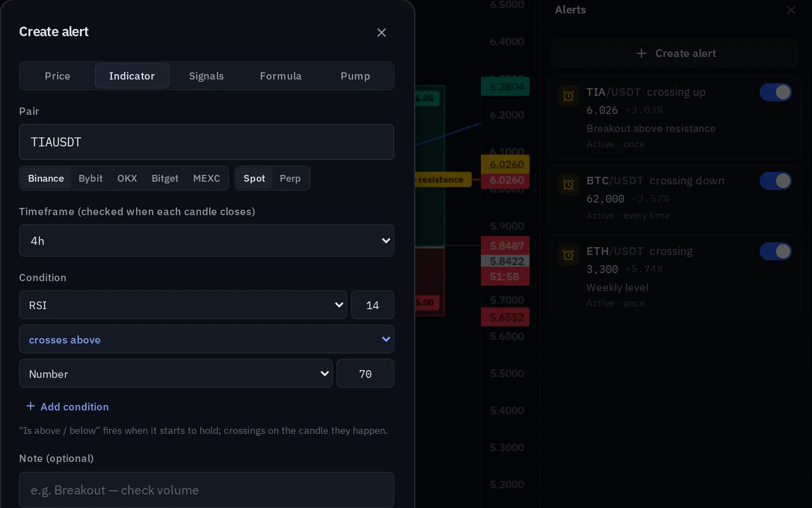Switch to the Signals tab

[x=207, y=76]
